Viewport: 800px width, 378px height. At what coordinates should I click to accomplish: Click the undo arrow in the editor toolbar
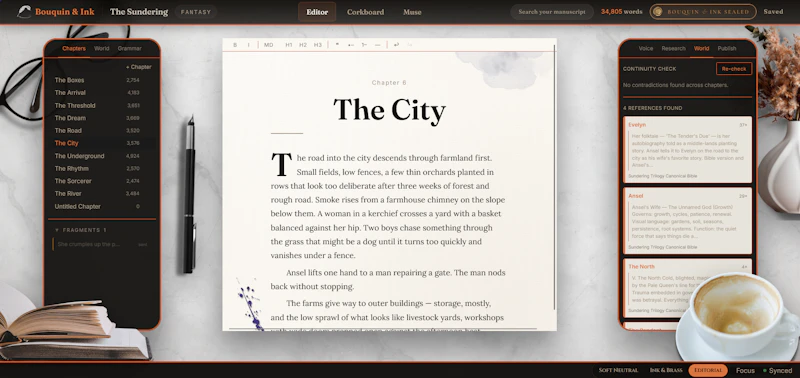pos(396,45)
